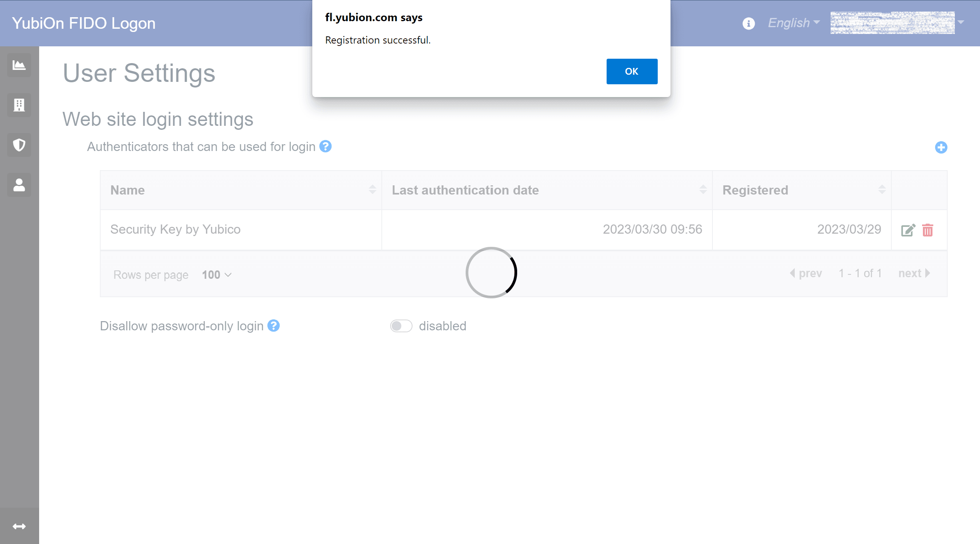Edit the Security Key by Yubico entry

pyautogui.click(x=908, y=230)
